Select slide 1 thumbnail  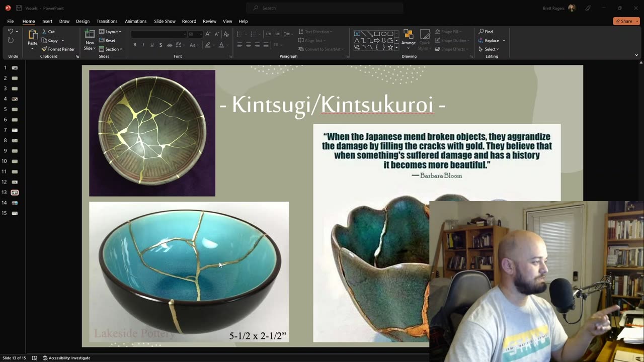(x=15, y=67)
